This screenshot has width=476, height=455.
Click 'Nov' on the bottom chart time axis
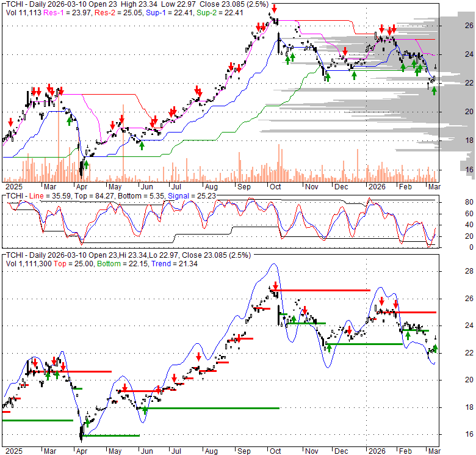(x=311, y=451)
